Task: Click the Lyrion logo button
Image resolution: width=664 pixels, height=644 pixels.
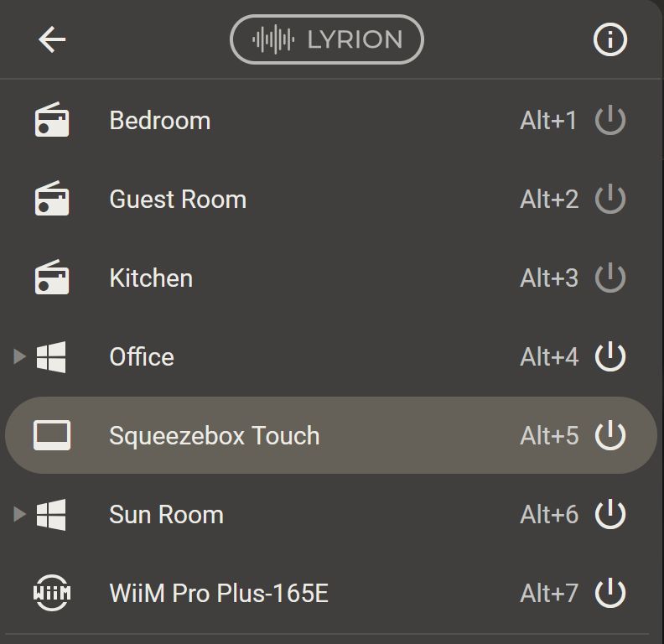Action: click(327, 39)
